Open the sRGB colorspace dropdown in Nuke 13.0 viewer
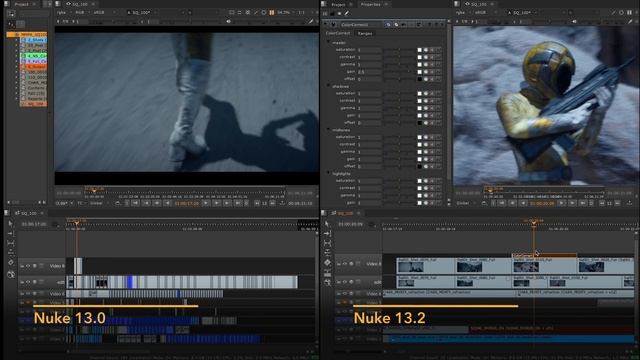This screenshot has width=640, height=360. [x=104, y=13]
